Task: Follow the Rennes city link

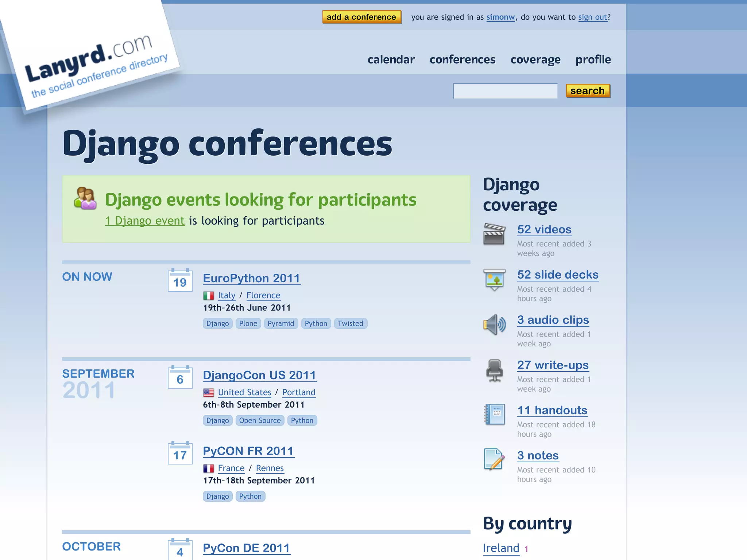Action: [x=270, y=468]
